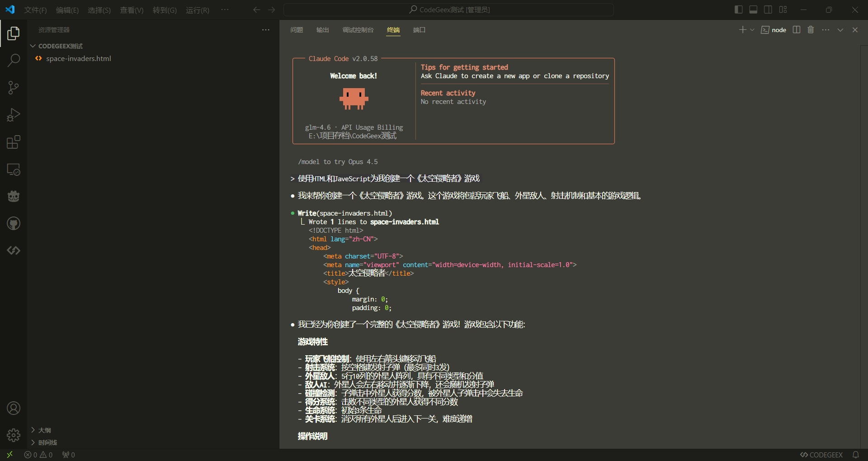Open the Search view in activity bar
Screen dimensions: 868x461
tap(14, 60)
